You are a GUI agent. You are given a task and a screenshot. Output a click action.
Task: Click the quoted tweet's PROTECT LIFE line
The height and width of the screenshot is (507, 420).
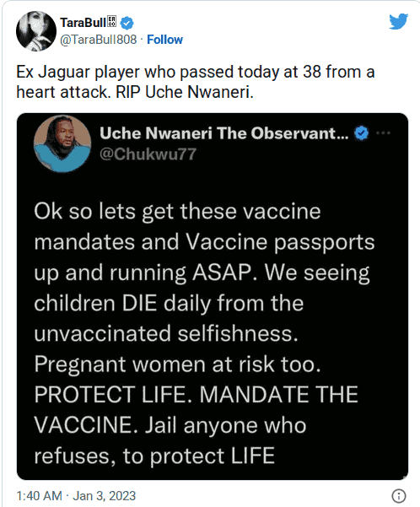click(x=196, y=395)
